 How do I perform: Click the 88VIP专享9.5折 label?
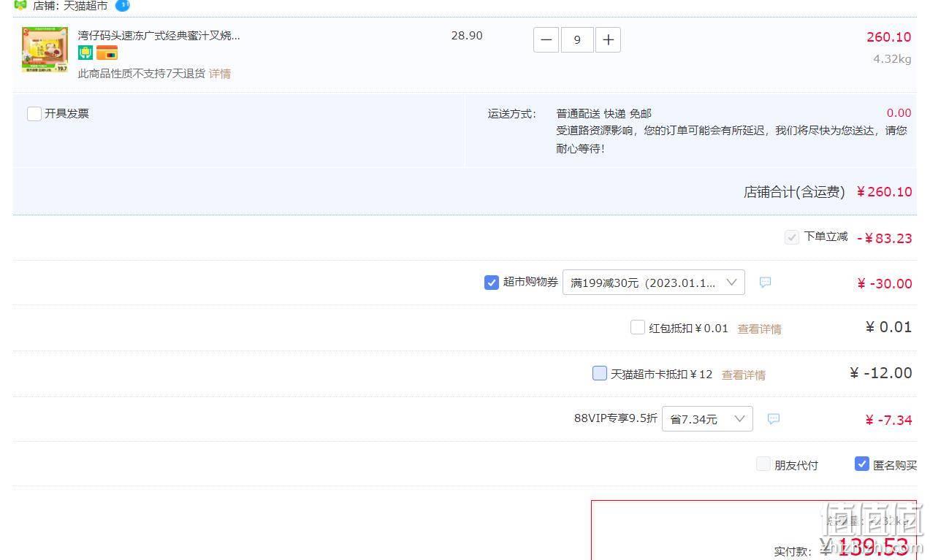(x=616, y=419)
